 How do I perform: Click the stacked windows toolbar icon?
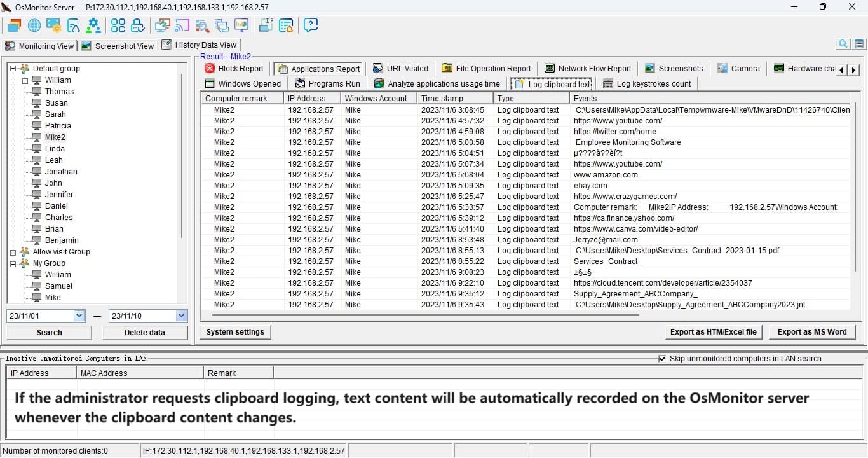(15, 25)
